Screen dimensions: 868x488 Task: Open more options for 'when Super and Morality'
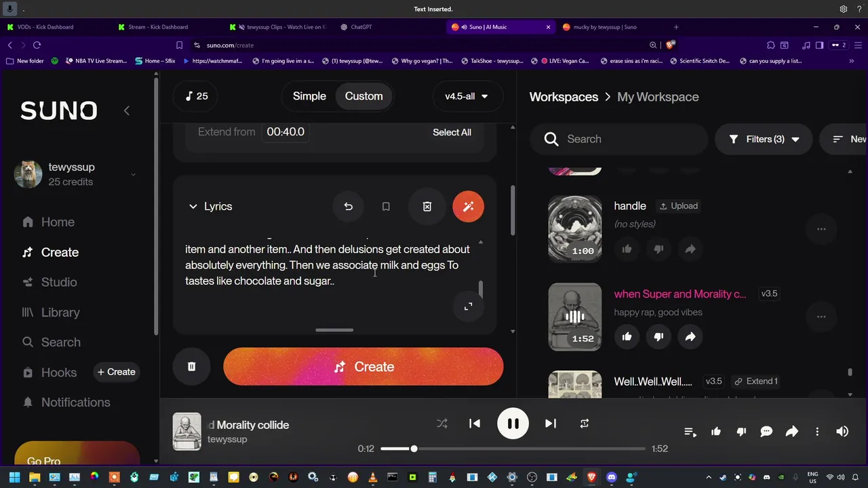(x=821, y=317)
